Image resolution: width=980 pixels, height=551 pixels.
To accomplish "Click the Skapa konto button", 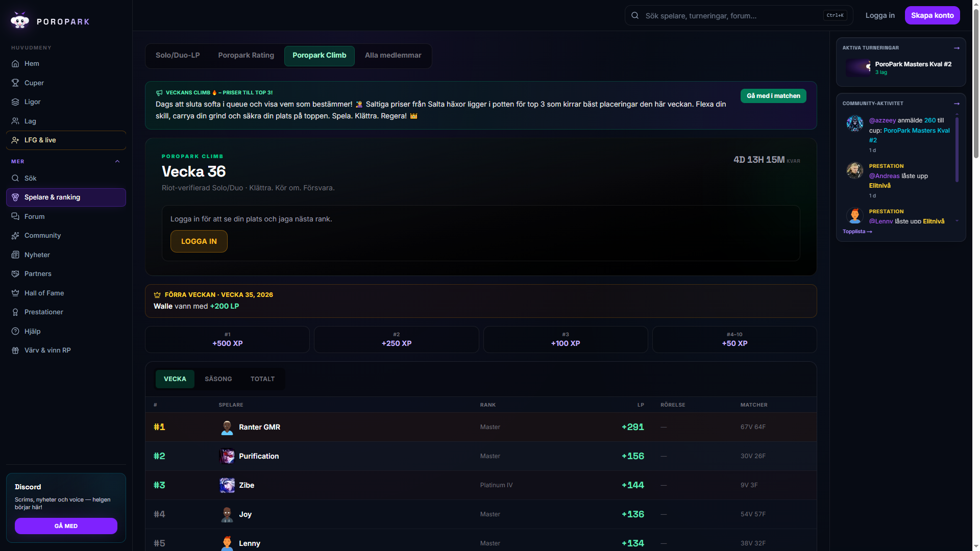I will 932,15.
